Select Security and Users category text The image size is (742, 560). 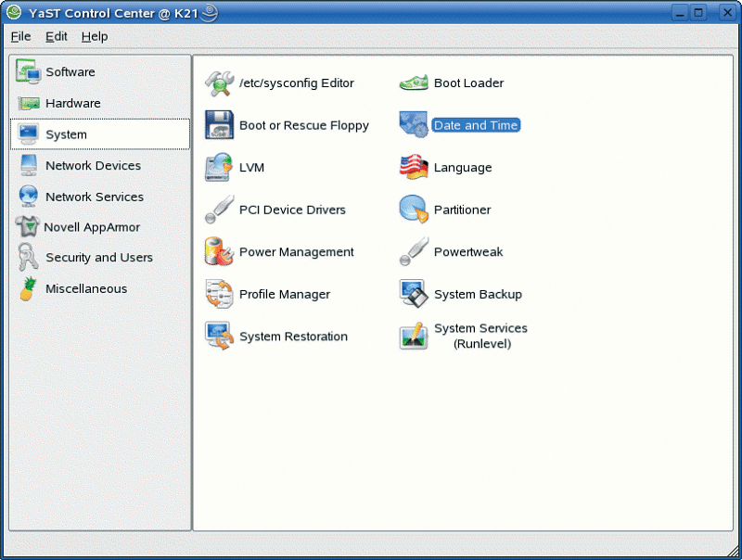click(x=99, y=258)
